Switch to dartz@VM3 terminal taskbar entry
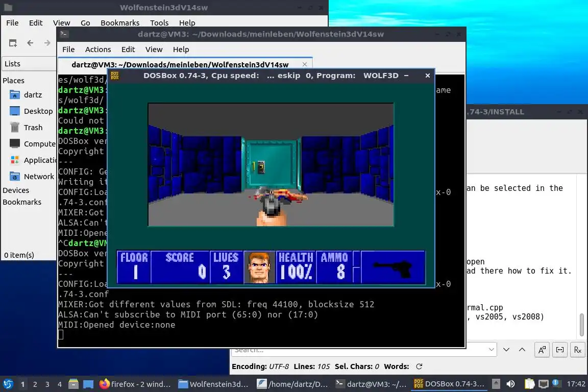Image resolution: width=588 pixels, height=392 pixels. [x=371, y=384]
